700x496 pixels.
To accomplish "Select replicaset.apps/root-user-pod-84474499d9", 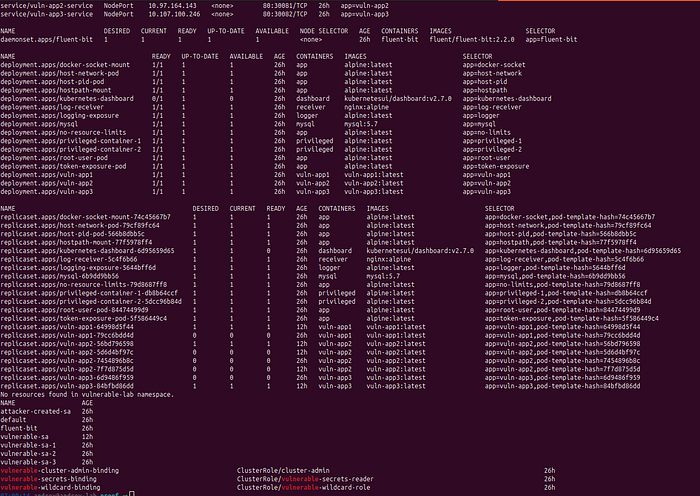I will (75, 311).
